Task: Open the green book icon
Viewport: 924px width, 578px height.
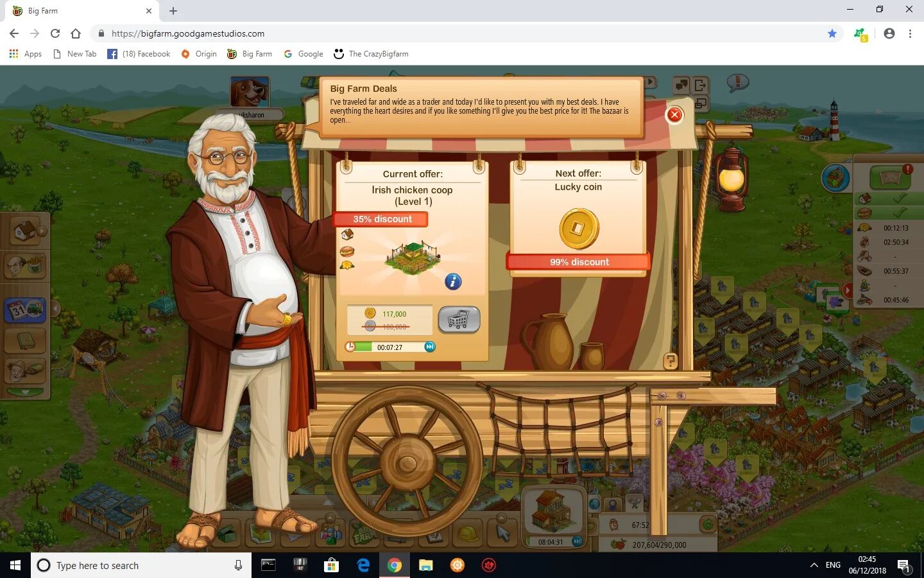Action: tap(24, 340)
